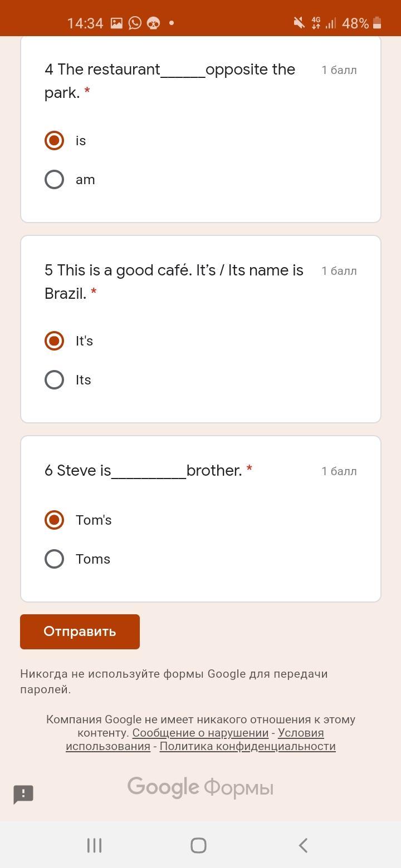Select the 'is' radio option

(54, 140)
